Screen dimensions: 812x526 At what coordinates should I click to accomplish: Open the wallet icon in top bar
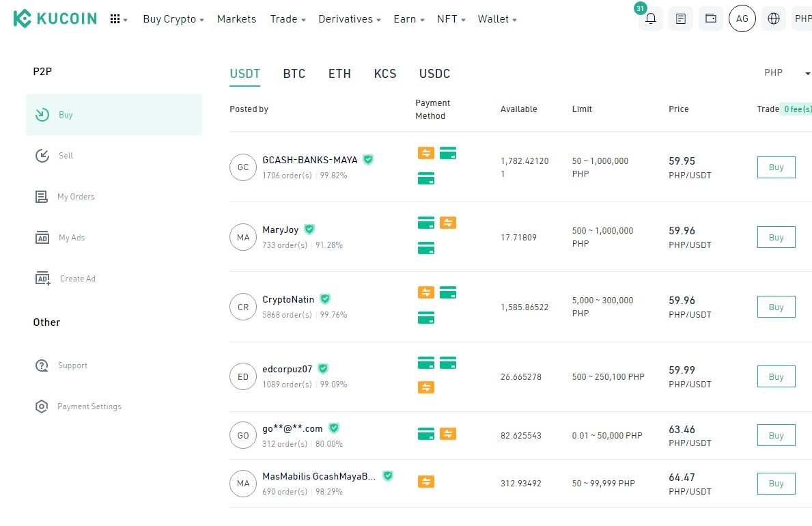pos(710,18)
